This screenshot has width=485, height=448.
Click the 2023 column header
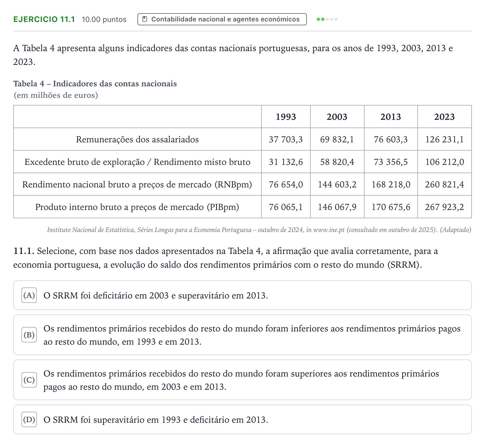click(444, 117)
